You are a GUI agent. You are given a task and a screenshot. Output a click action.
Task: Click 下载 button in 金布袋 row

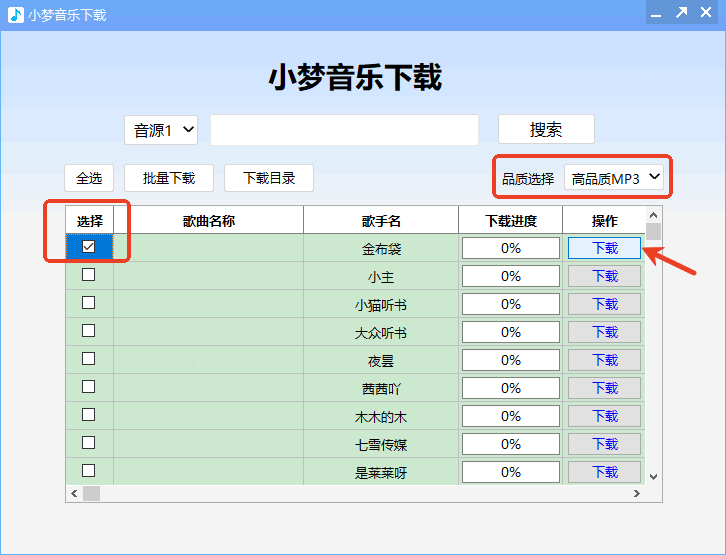pos(605,248)
